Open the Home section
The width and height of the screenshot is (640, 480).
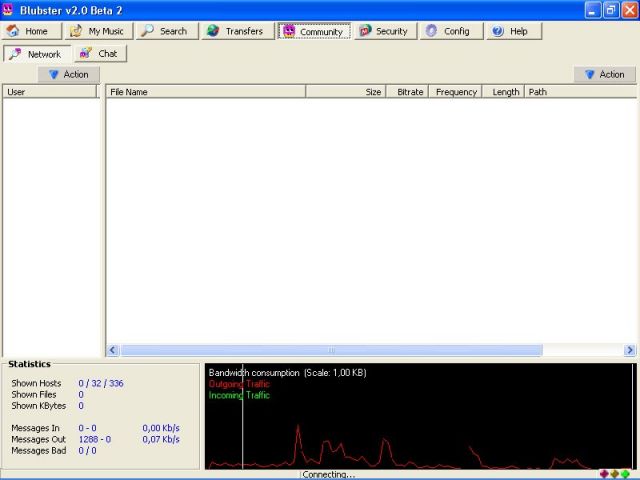click(27, 31)
